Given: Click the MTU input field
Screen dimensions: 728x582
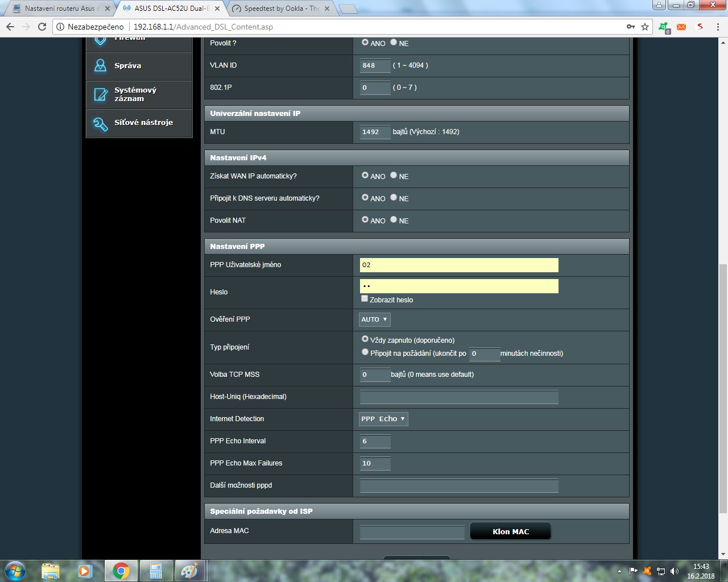Looking at the screenshot, I should point(375,132).
